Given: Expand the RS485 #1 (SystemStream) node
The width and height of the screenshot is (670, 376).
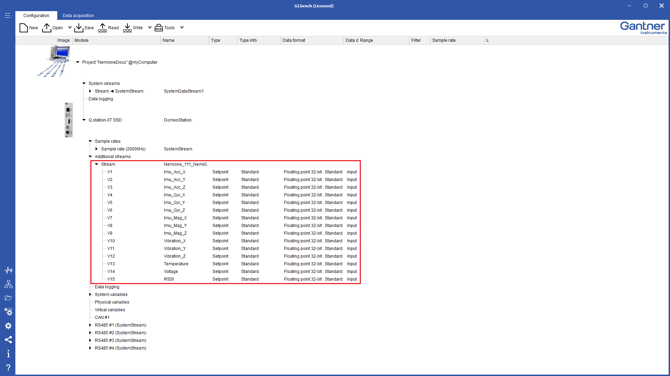Looking at the screenshot, I should pyautogui.click(x=90, y=325).
